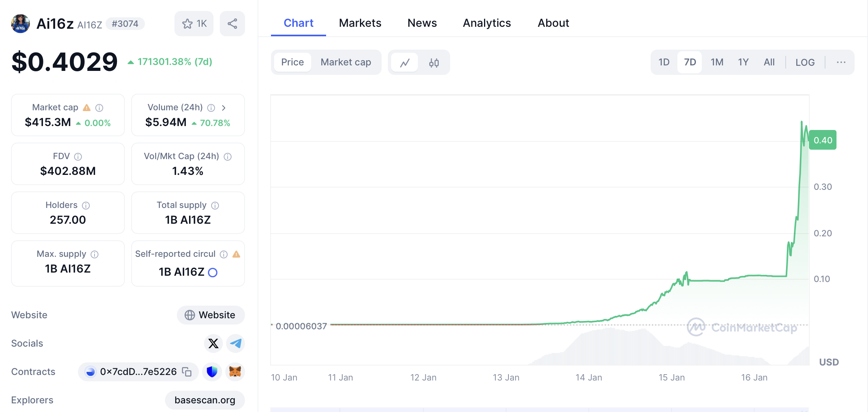This screenshot has width=868, height=412.
Task: Click the $5.94M volume value
Action: [166, 122]
